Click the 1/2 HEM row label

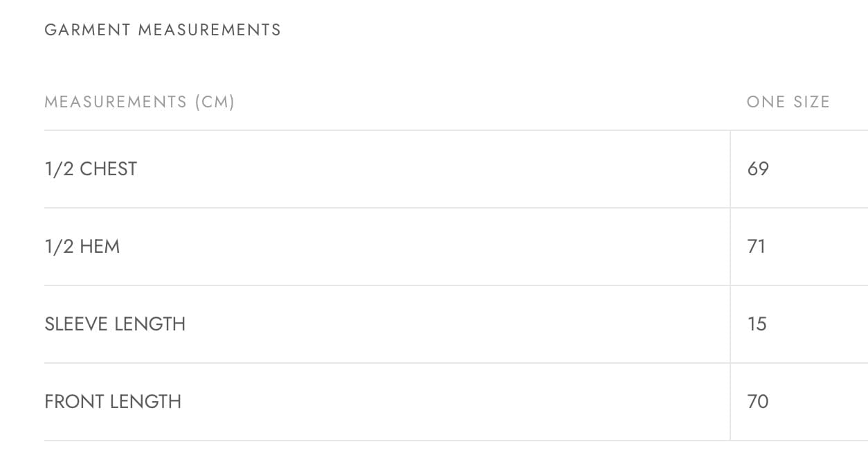point(82,247)
